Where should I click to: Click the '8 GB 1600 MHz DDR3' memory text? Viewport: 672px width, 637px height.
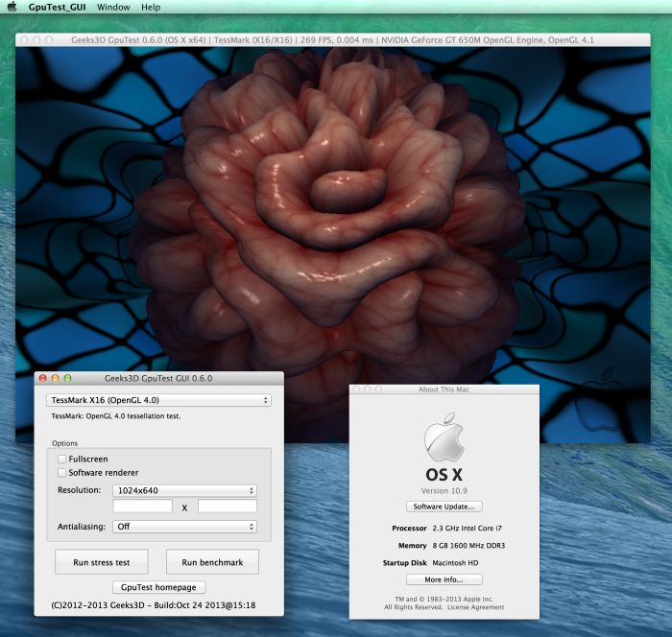pos(468,545)
